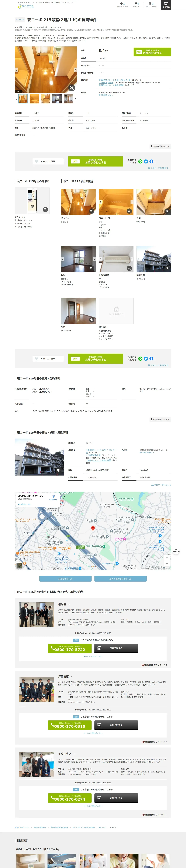Click 来店予約する for 津田沼店

tap(116, 725)
